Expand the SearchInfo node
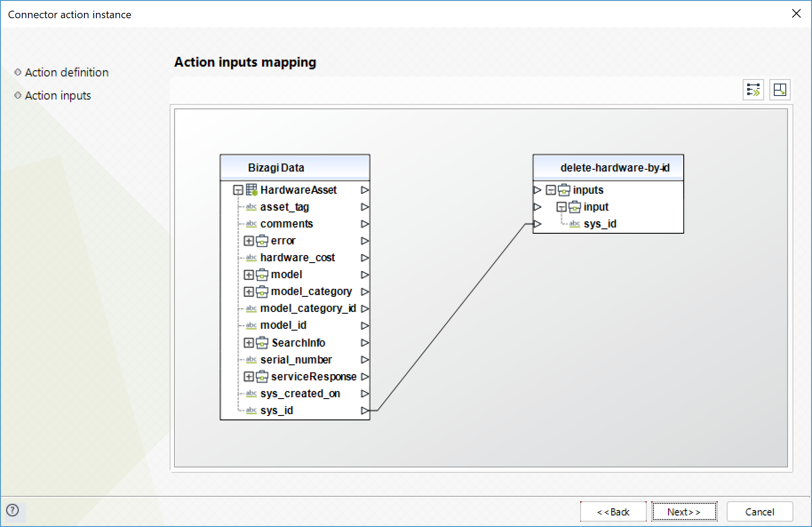The image size is (812, 527). click(249, 343)
